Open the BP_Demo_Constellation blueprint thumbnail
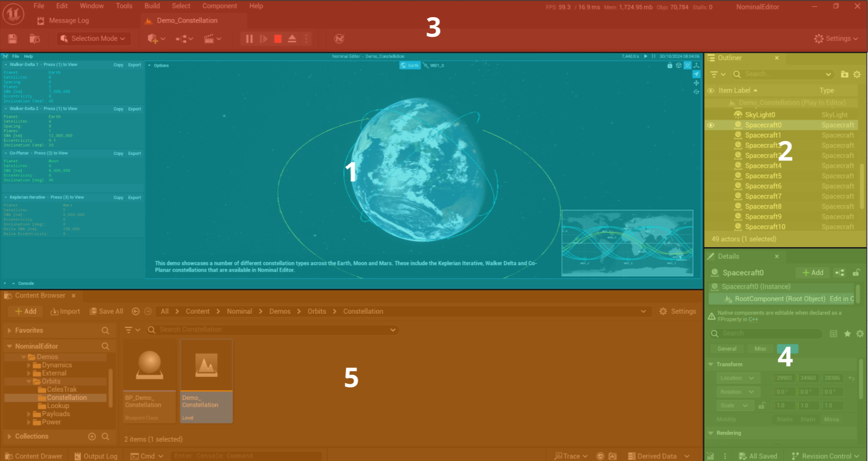 pos(150,365)
